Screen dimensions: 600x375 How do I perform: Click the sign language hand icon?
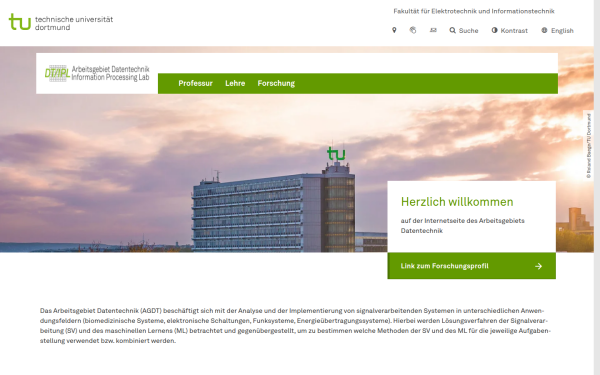(413, 30)
